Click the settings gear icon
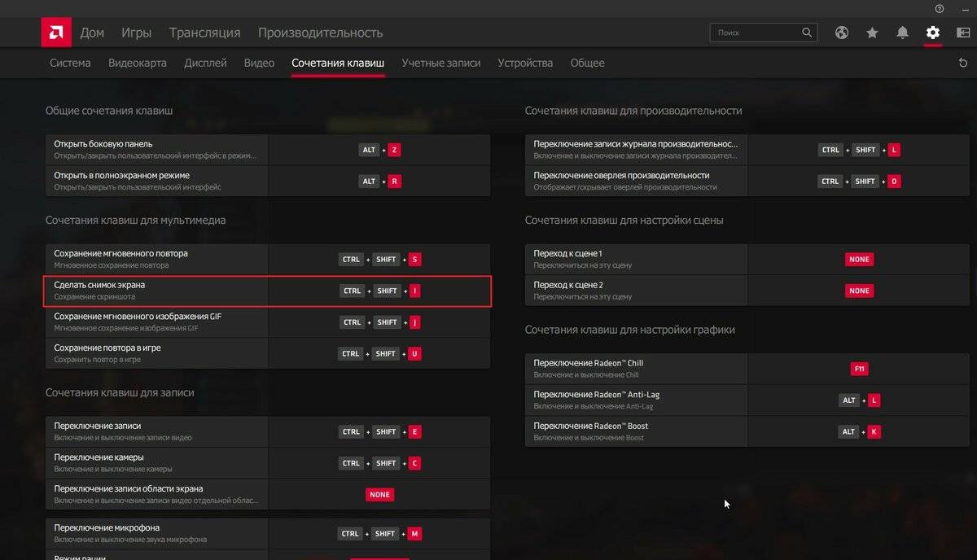The height and width of the screenshot is (560, 977). 932,33
